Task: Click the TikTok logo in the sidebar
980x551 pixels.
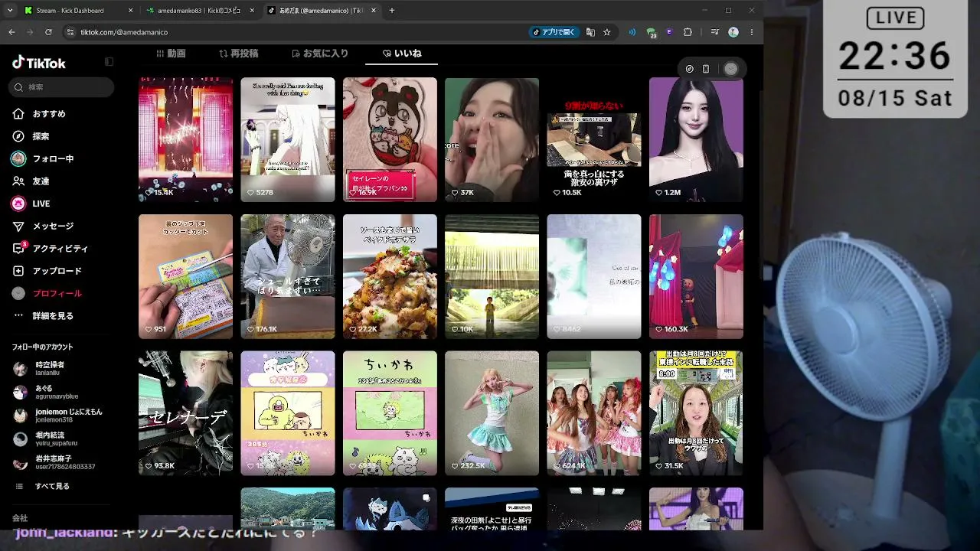Action: coord(39,63)
